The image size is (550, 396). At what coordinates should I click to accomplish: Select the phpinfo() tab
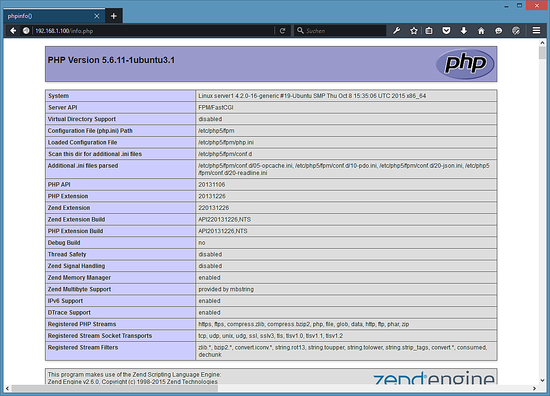point(53,16)
